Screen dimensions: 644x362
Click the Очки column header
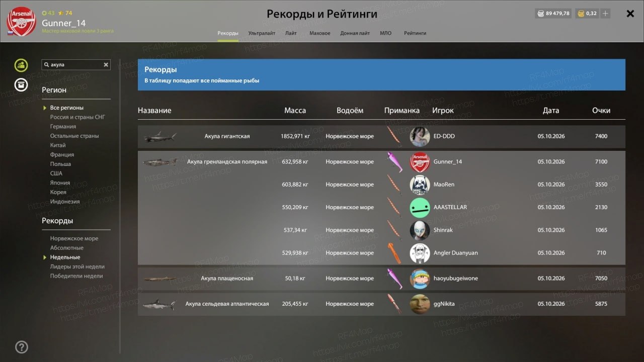[x=601, y=111]
